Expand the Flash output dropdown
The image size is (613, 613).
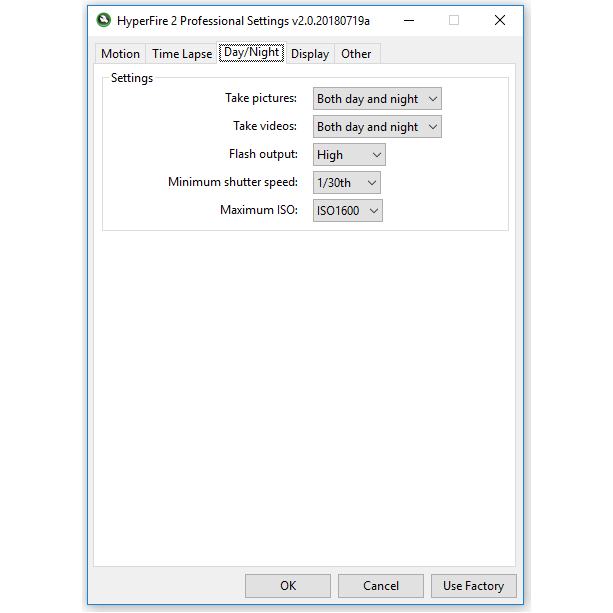coord(349,155)
